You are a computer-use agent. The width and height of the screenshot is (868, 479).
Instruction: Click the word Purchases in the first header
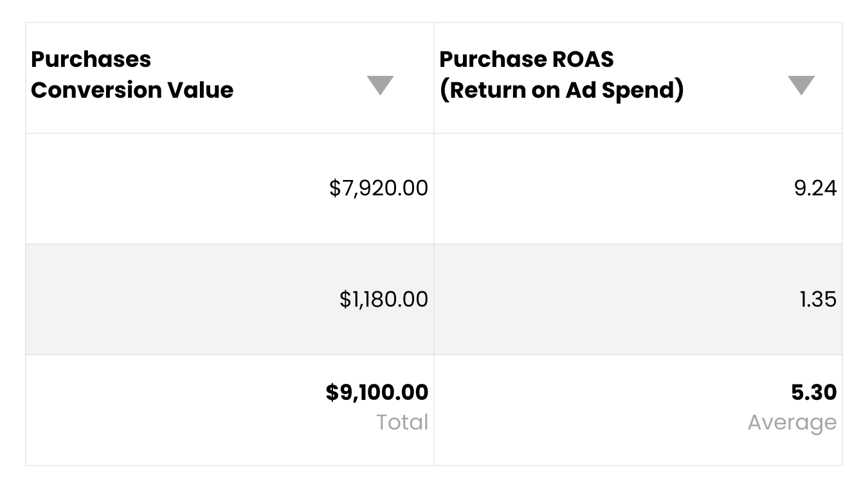91,59
